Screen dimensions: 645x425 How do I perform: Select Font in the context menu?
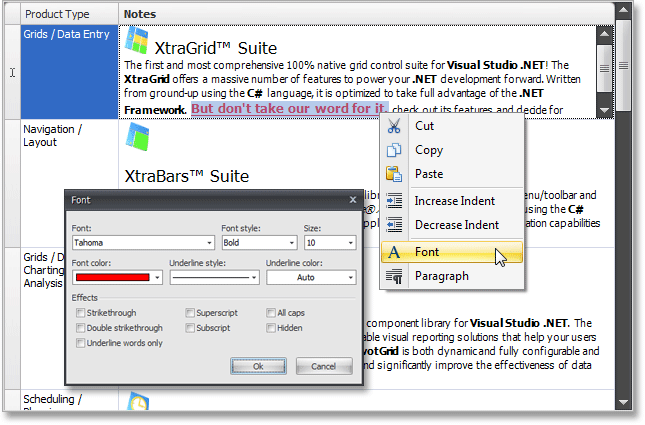click(x=452, y=252)
